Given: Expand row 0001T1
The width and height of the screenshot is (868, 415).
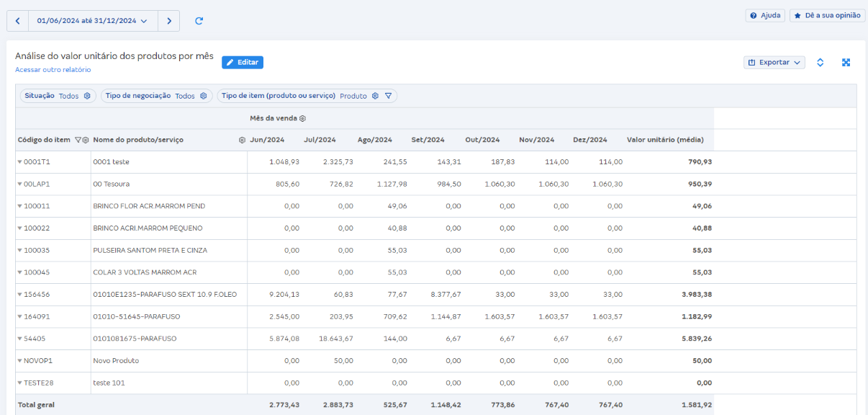Looking at the screenshot, I should click(19, 162).
